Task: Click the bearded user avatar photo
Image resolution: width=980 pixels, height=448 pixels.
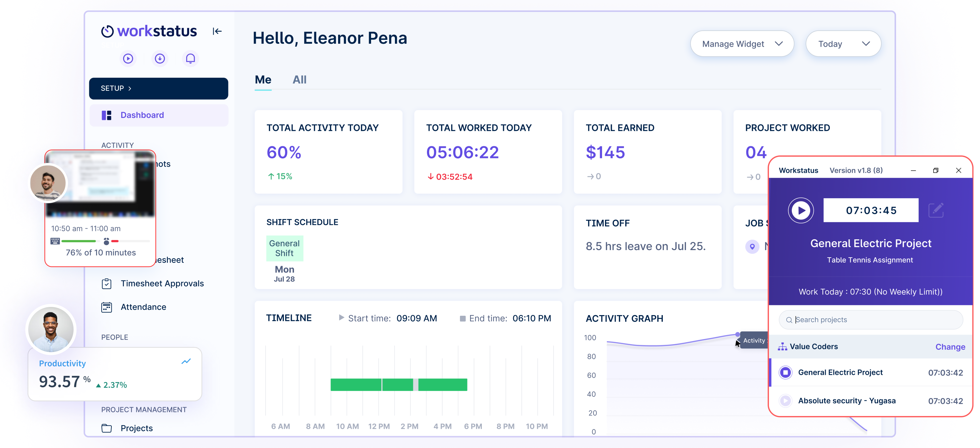Action: click(48, 183)
